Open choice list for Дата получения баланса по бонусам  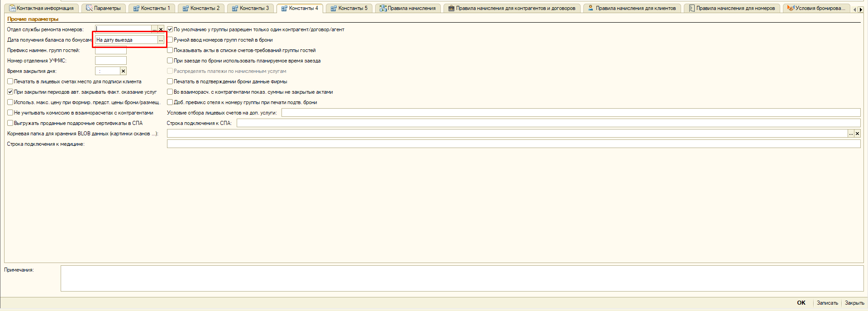161,40
